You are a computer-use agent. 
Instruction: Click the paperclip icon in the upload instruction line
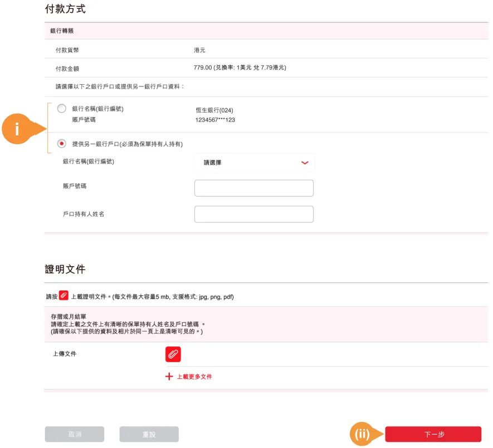tap(64, 295)
